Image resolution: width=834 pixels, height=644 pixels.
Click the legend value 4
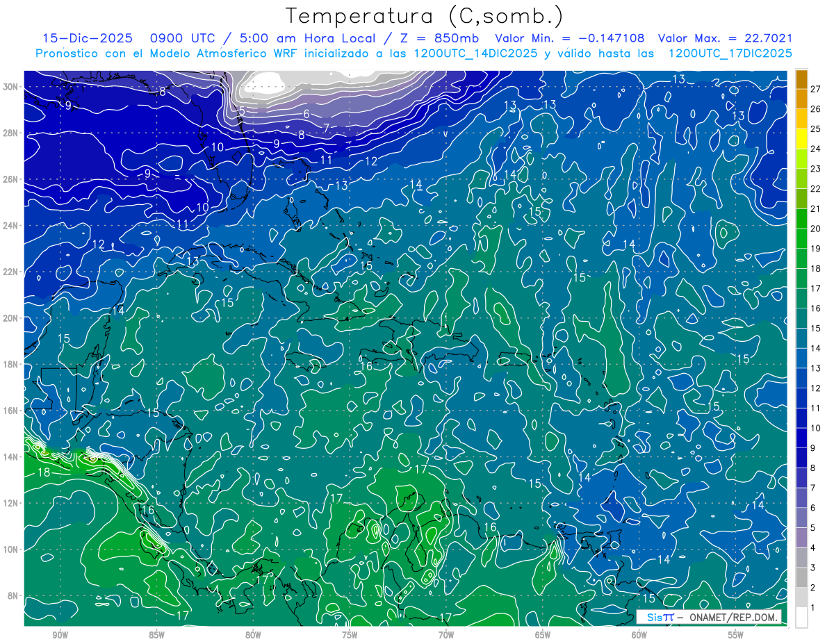click(x=814, y=548)
